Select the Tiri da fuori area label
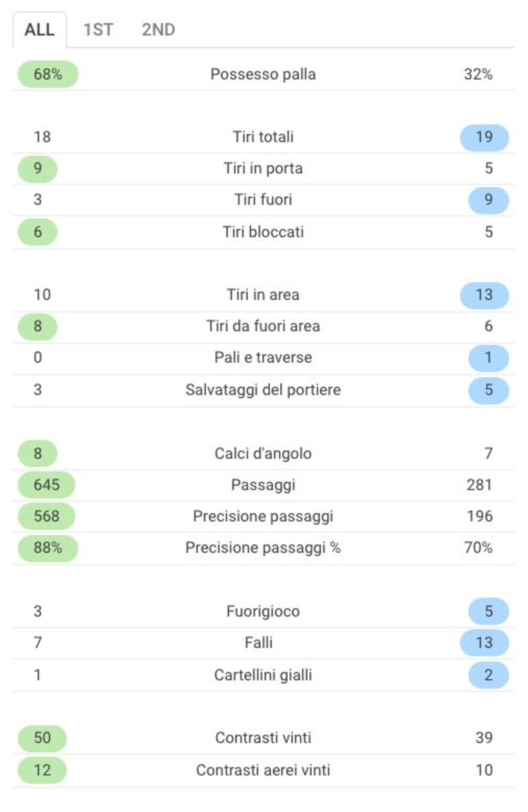 [263, 326]
